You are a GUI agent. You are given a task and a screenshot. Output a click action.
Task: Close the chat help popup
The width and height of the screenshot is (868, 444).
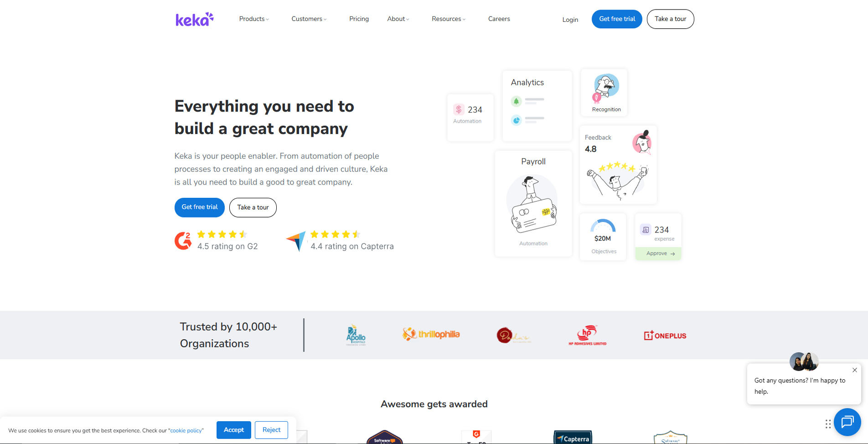[x=854, y=370]
